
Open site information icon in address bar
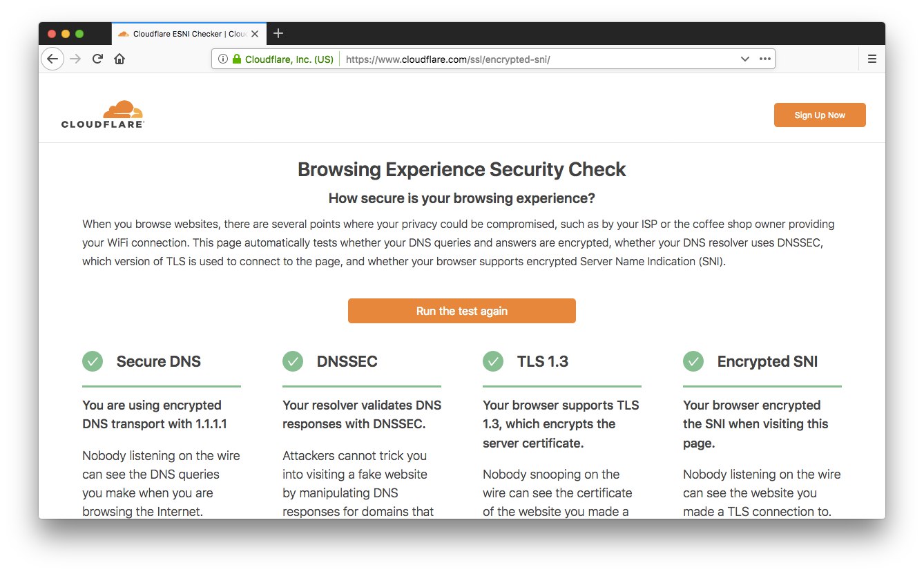[x=222, y=59]
